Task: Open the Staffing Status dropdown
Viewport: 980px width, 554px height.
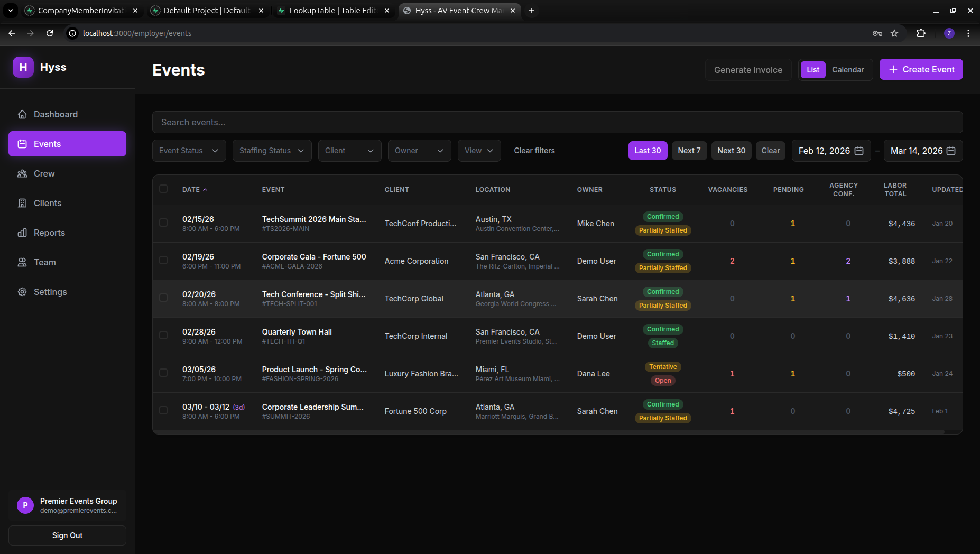Action: pyautogui.click(x=272, y=151)
